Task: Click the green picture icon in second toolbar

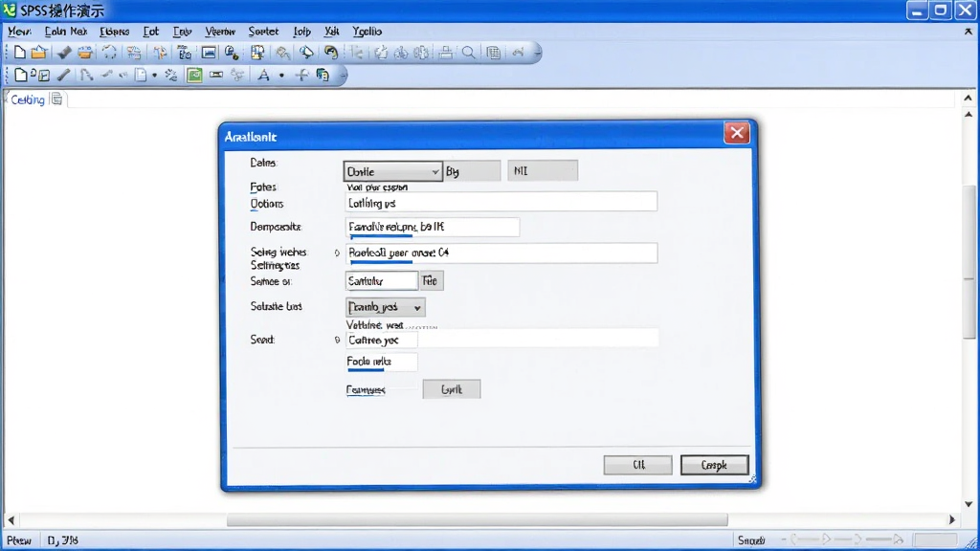Action: (x=194, y=75)
